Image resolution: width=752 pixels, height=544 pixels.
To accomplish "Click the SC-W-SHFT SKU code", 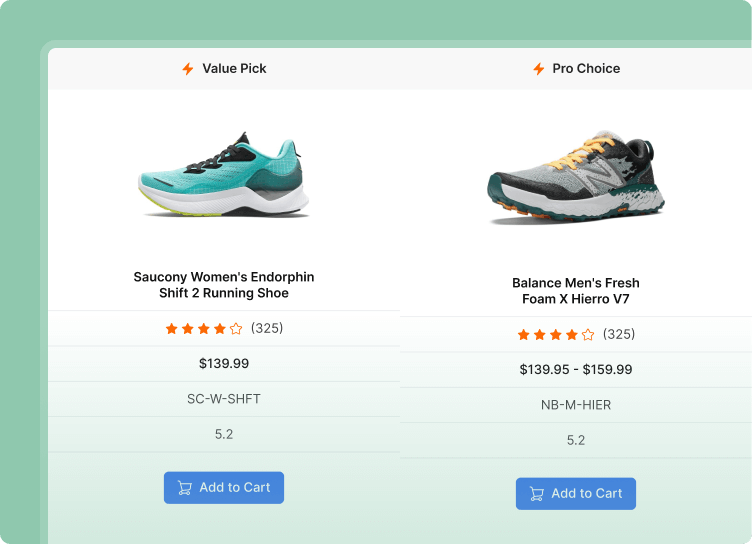I will [x=224, y=399].
